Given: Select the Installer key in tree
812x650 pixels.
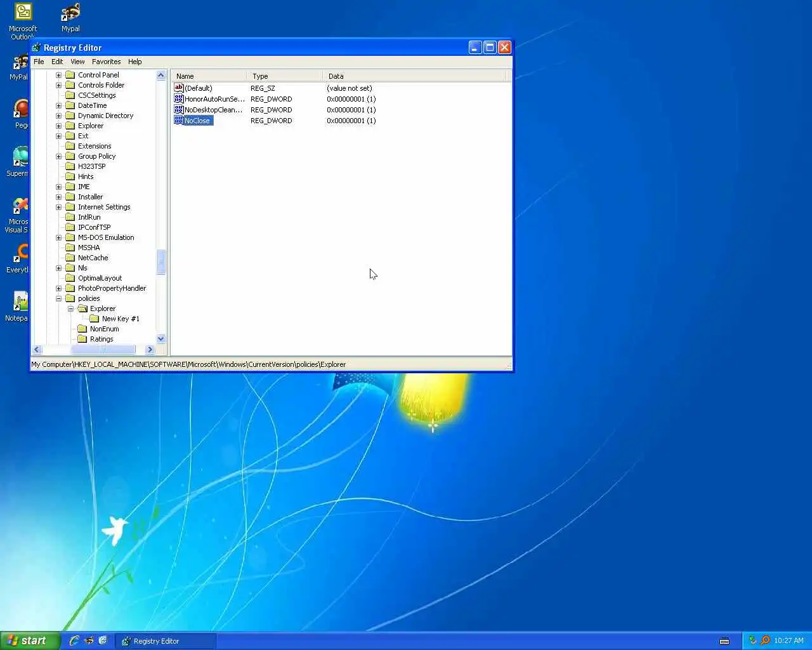Looking at the screenshot, I should point(90,197).
